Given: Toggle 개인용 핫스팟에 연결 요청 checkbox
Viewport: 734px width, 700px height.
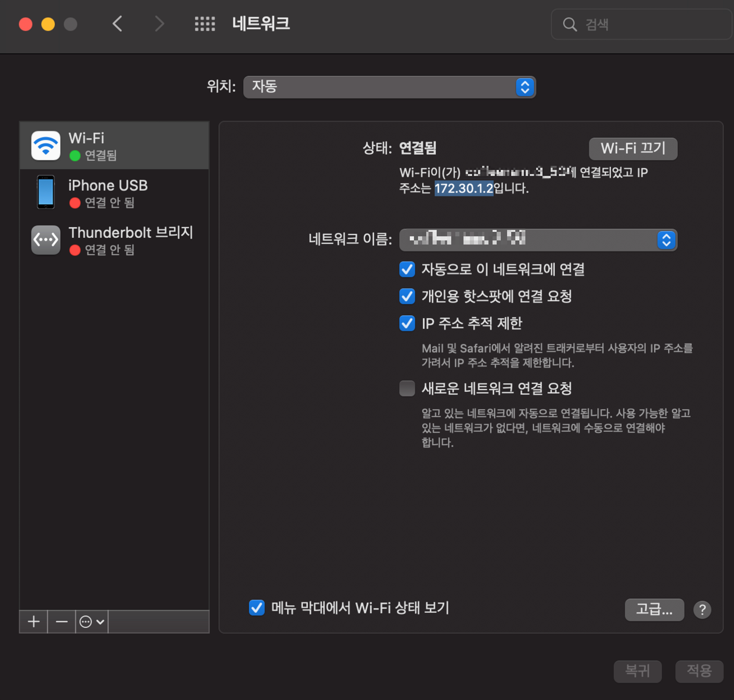Looking at the screenshot, I should [407, 296].
